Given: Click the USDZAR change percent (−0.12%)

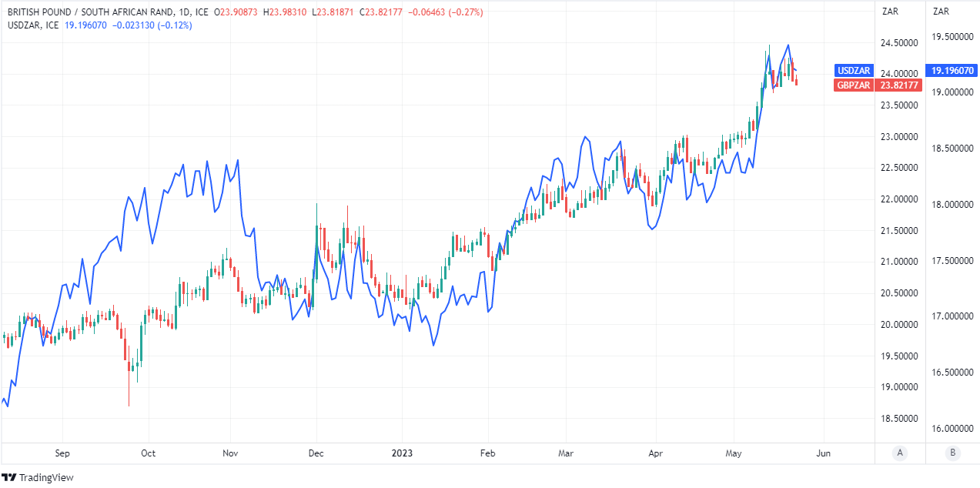Looking at the screenshot, I should click(x=176, y=25).
